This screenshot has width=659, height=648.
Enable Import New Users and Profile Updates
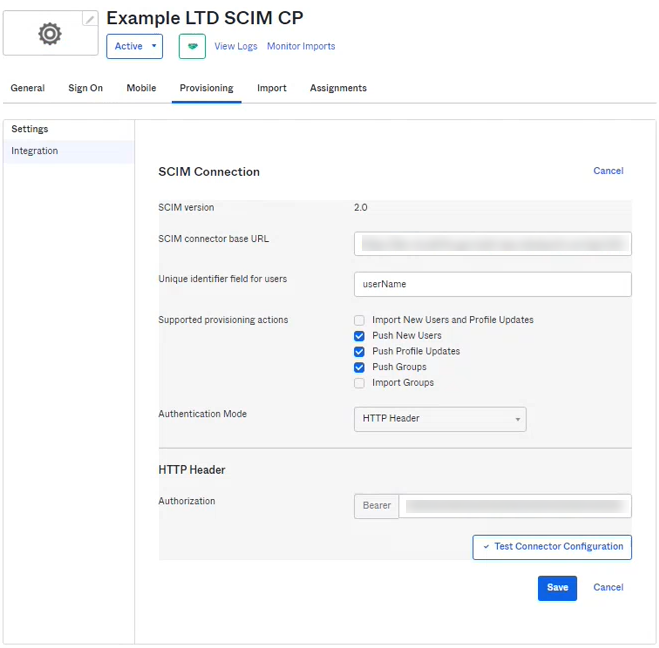(x=359, y=320)
